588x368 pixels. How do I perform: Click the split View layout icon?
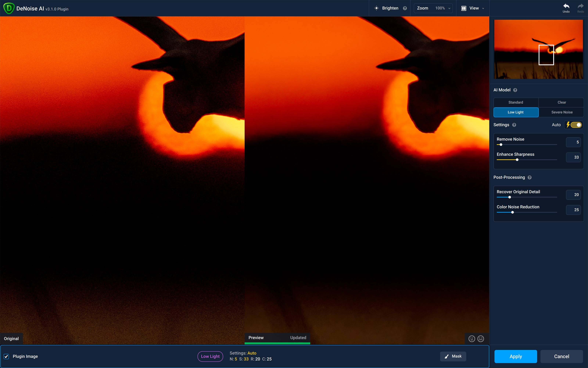[x=464, y=8]
